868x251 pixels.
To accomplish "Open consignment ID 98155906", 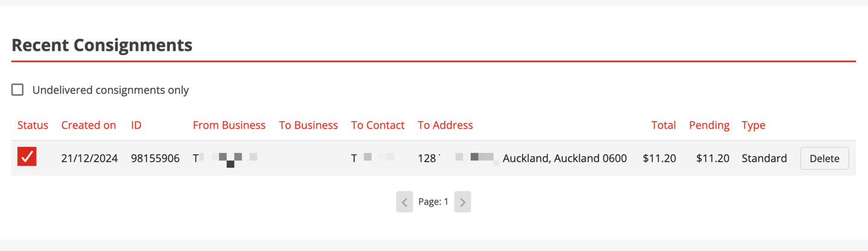I will click(155, 159).
